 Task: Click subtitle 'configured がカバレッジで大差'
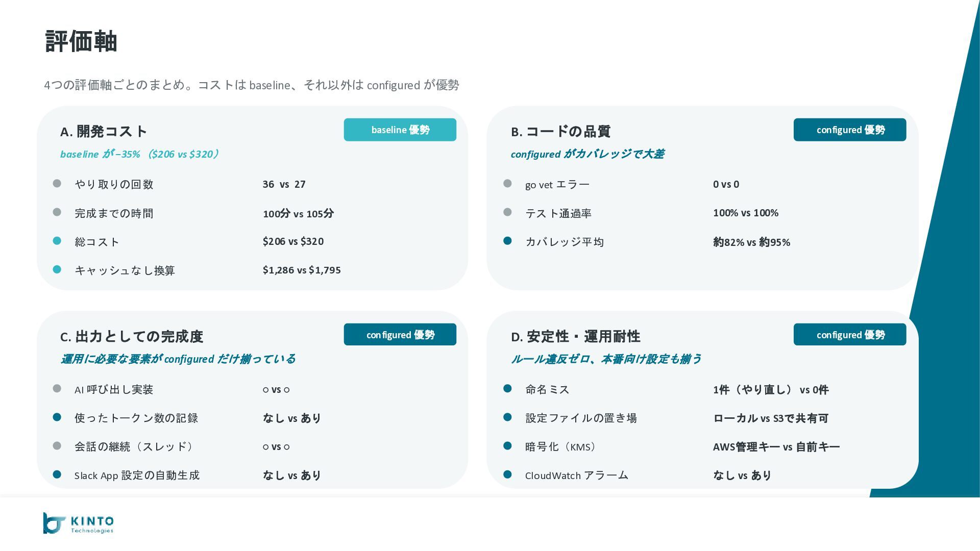tap(587, 154)
